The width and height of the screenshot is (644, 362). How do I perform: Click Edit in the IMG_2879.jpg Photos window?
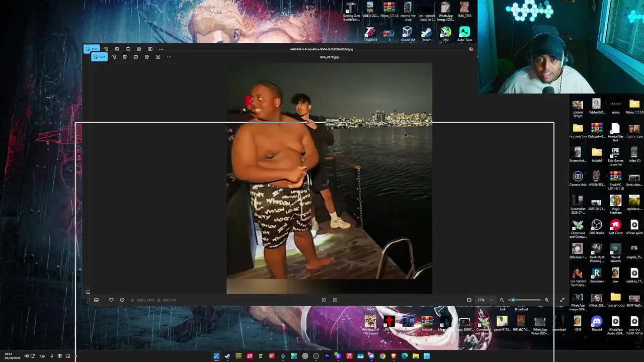point(99,57)
